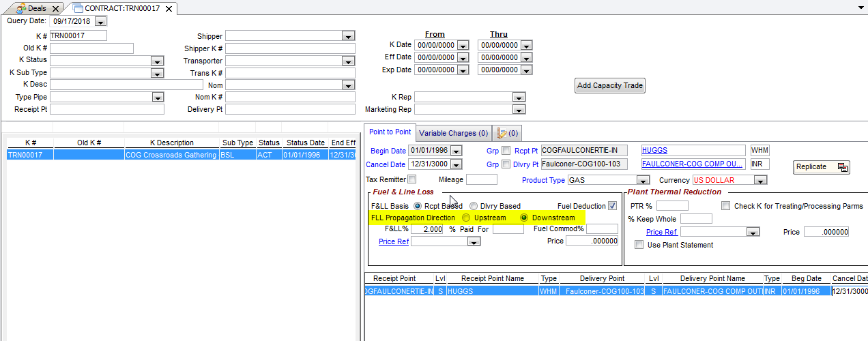Image resolution: width=868 pixels, height=341 pixels.
Task: Expand the K Status dropdown
Action: coord(157,61)
